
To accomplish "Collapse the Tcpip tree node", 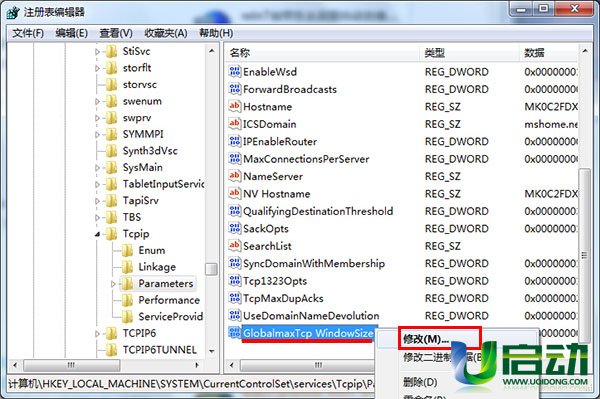I will [x=98, y=234].
